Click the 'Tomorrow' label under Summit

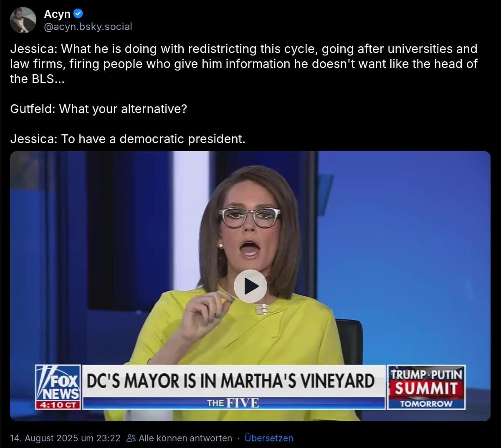(426, 404)
